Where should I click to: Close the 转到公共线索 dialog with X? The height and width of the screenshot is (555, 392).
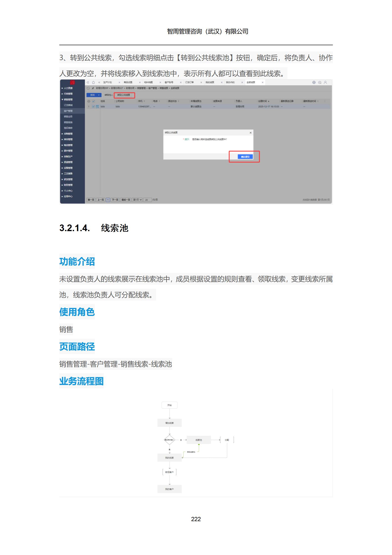(x=250, y=133)
